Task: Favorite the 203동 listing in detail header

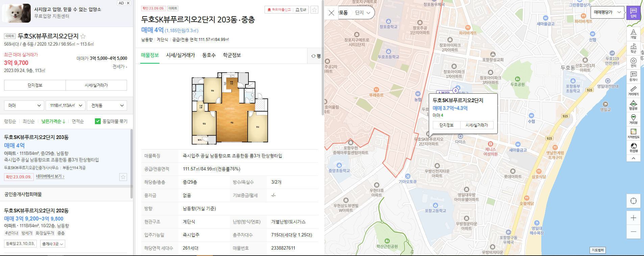Action: click(x=315, y=10)
